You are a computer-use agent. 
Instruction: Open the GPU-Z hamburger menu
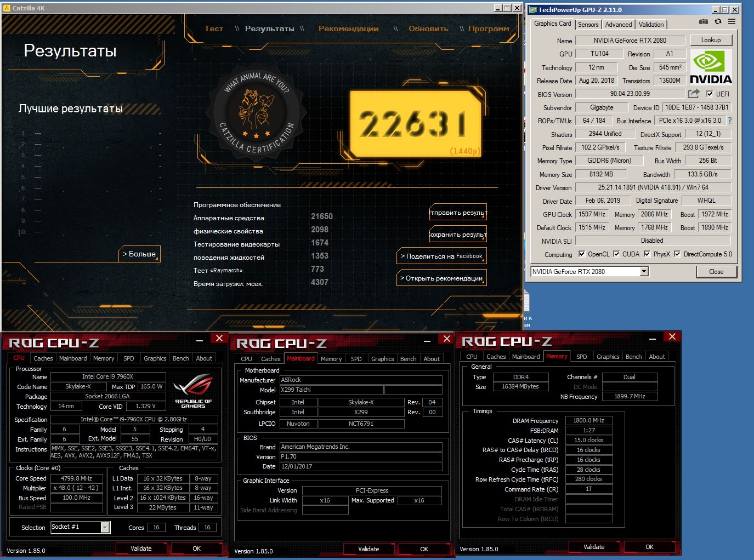click(x=732, y=22)
